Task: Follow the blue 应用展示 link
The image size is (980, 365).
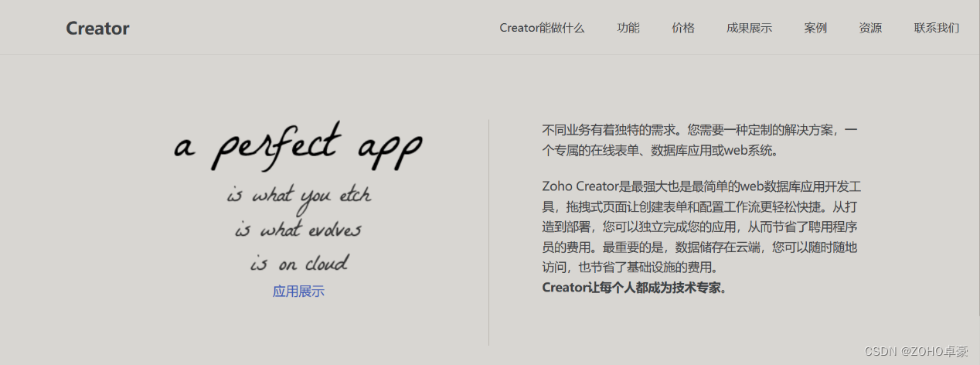Action: 298,292
